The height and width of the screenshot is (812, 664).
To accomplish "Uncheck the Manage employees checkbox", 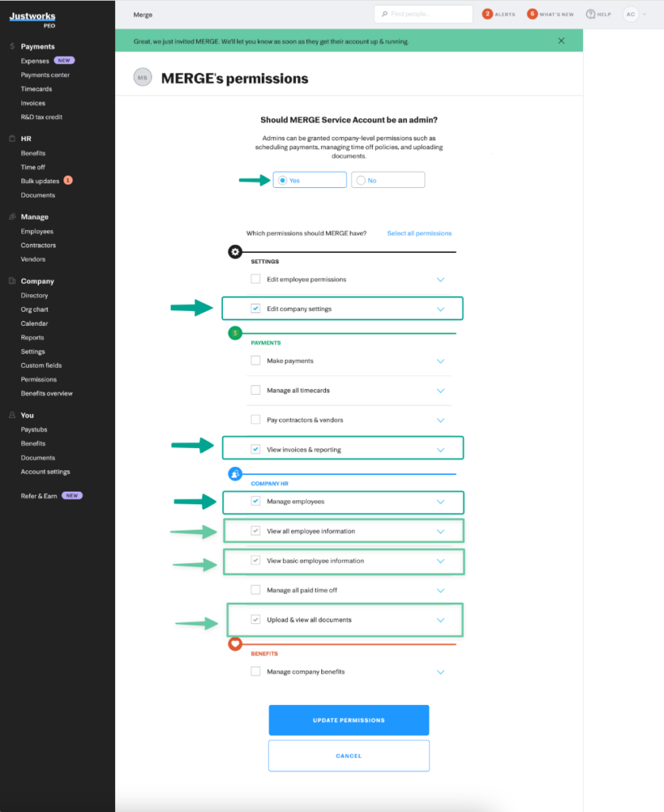I will pos(255,501).
